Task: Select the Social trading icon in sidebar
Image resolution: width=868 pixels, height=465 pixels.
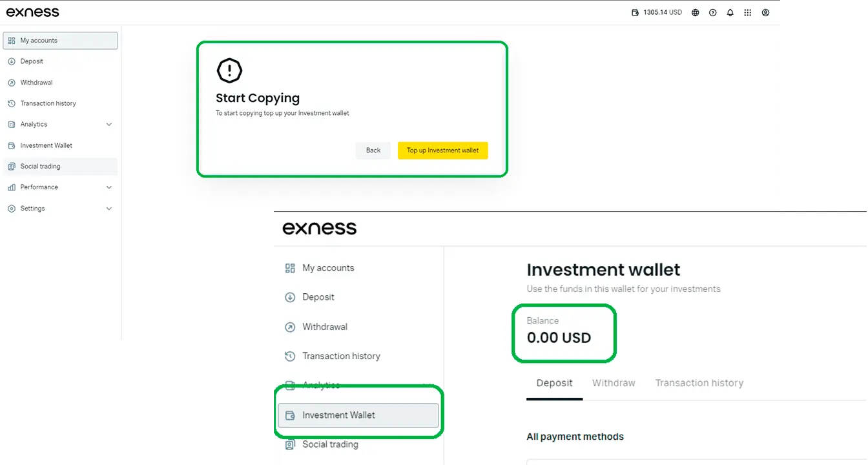Action: tap(11, 166)
